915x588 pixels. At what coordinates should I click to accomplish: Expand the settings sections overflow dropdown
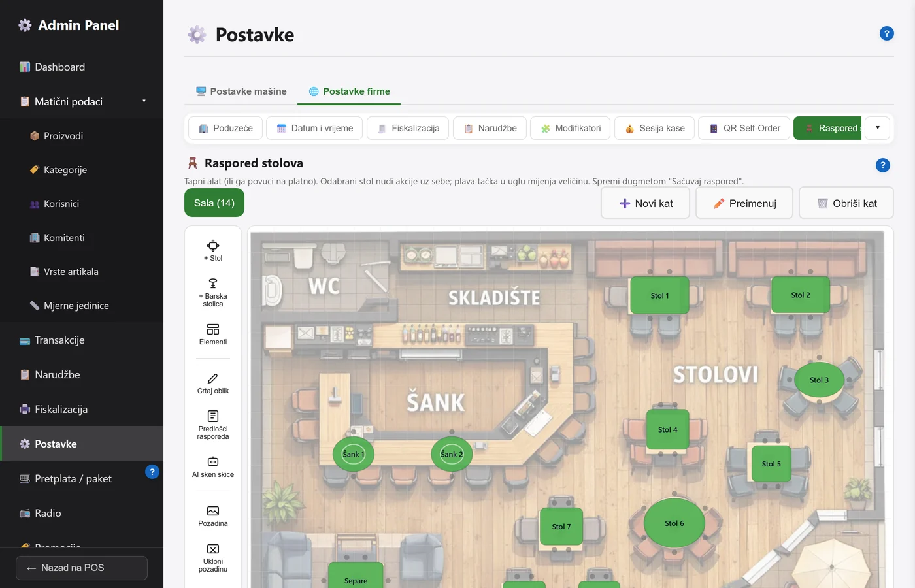(878, 128)
